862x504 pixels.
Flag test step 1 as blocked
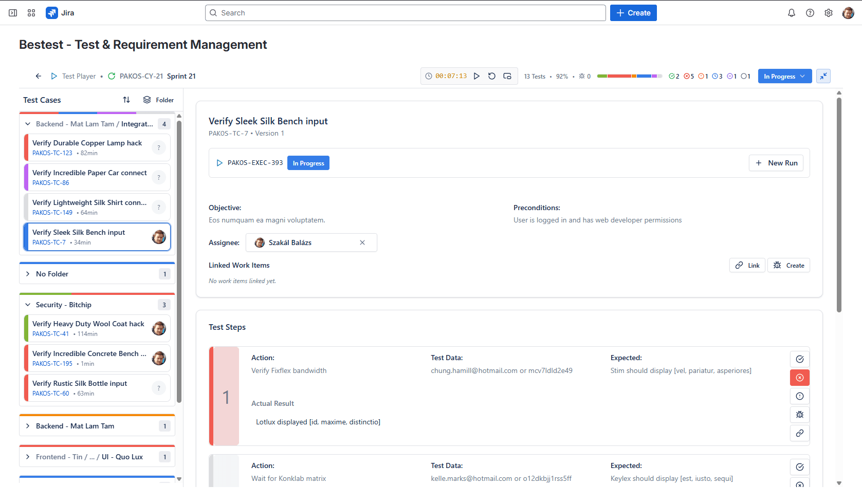[799, 396]
